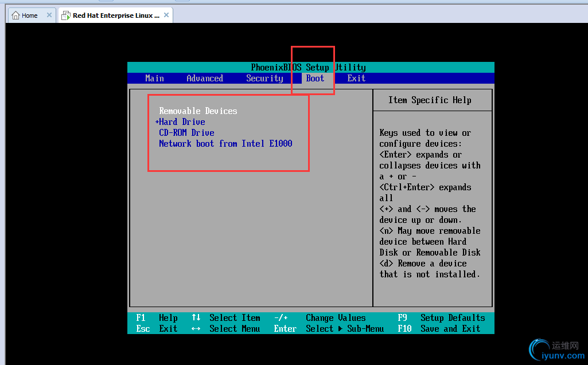The height and width of the screenshot is (365, 588).
Task: Click the '<d> Remove a device' help line
Action: point(423,264)
